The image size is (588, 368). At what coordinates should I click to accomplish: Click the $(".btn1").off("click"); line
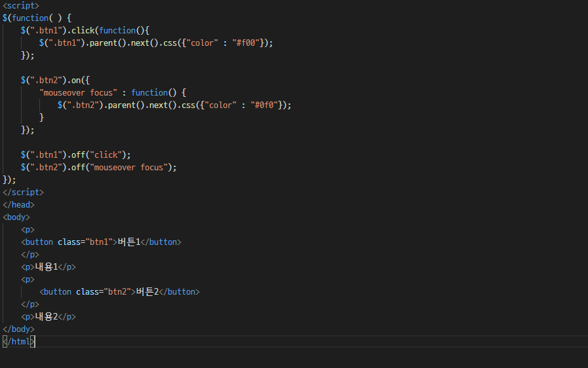point(76,155)
